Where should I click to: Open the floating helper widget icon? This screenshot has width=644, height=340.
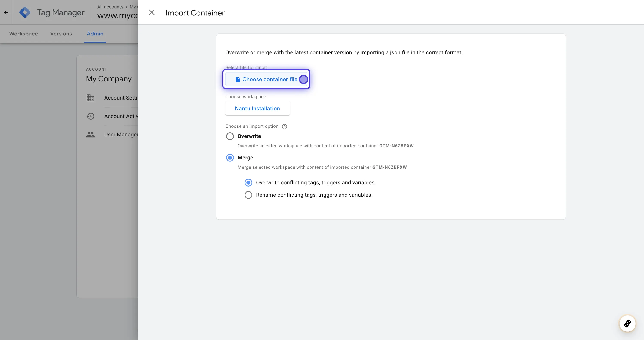click(627, 323)
